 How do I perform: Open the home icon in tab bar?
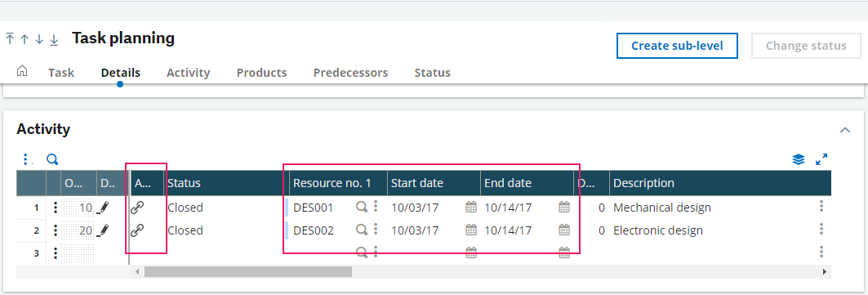click(x=22, y=71)
